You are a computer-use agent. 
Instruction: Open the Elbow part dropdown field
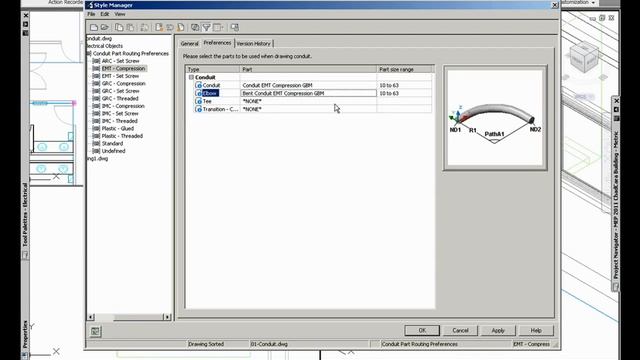pos(308,93)
